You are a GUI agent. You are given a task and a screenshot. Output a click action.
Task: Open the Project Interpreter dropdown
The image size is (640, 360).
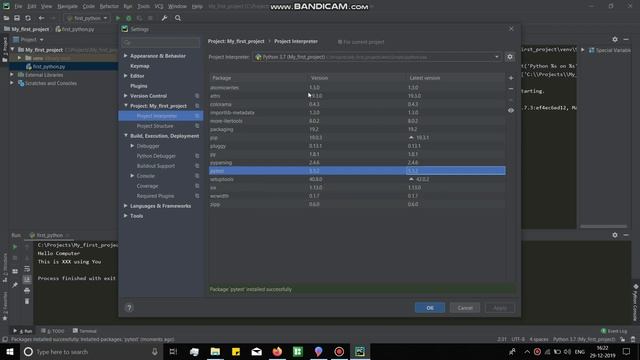point(377,57)
